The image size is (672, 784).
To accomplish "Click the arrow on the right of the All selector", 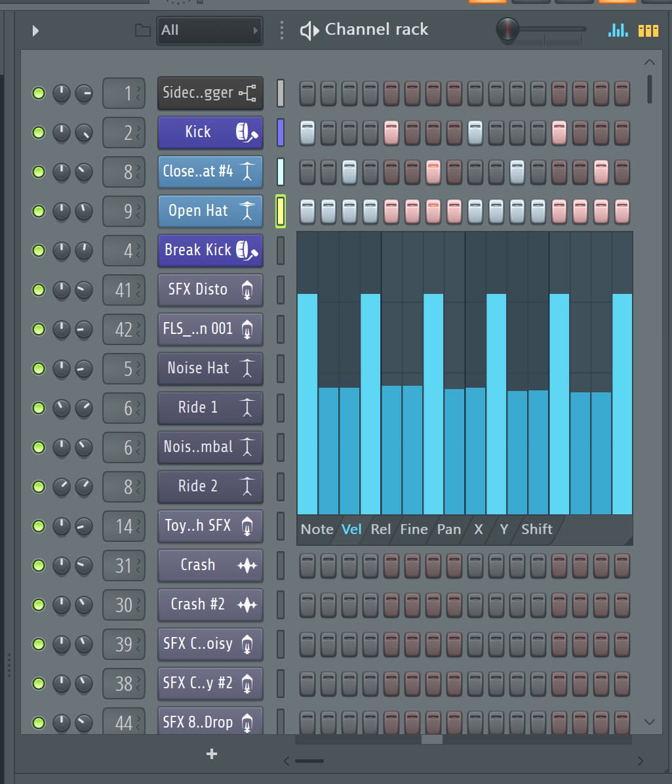I will point(256,30).
